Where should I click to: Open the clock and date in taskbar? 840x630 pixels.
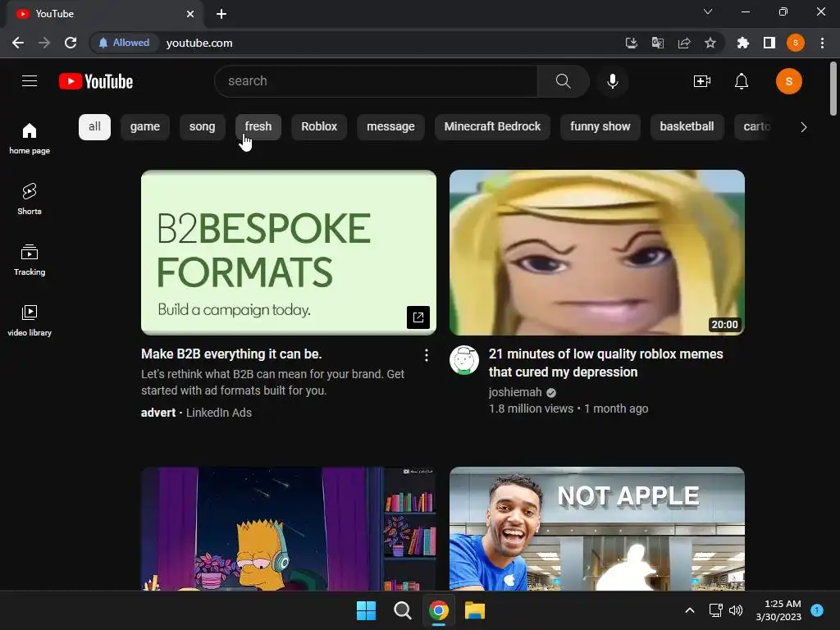(x=778, y=610)
